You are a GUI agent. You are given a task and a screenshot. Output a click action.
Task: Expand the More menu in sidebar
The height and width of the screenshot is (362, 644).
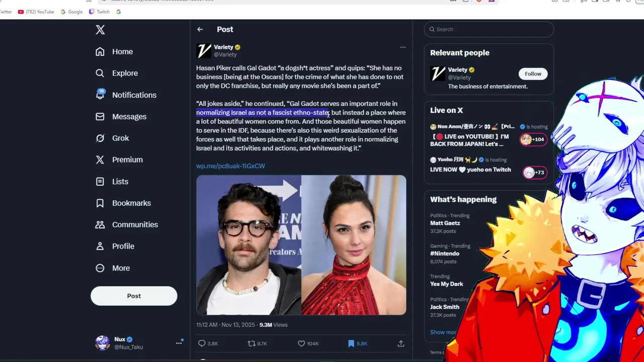pos(113,268)
